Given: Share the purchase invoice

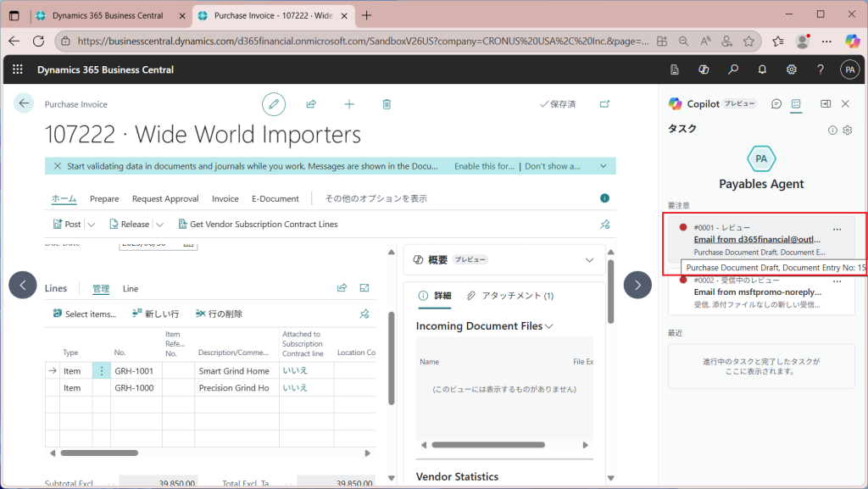Looking at the screenshot, I should 311,104.
